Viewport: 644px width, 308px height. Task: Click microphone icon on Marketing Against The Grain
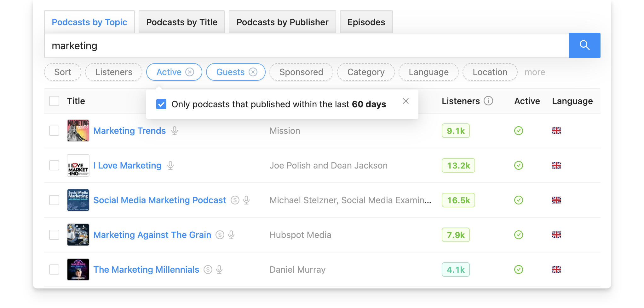click(x=231, y=235)
